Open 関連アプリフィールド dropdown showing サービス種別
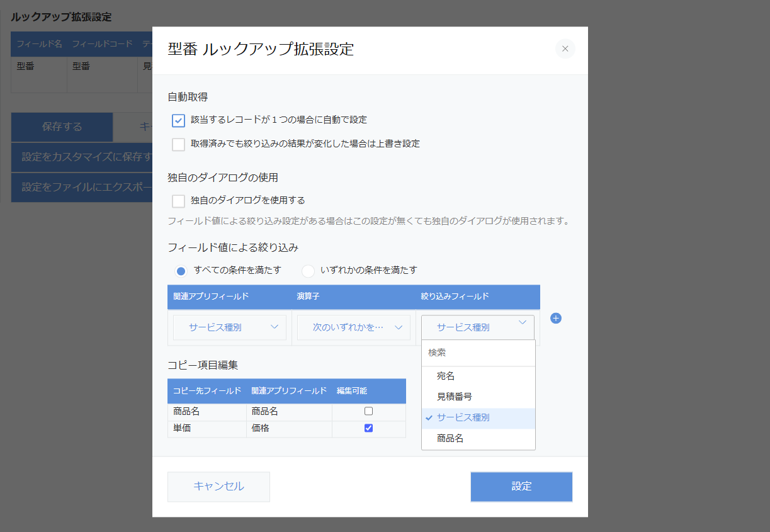This screenshot has height=532, width=770. [x=229, y=327]
